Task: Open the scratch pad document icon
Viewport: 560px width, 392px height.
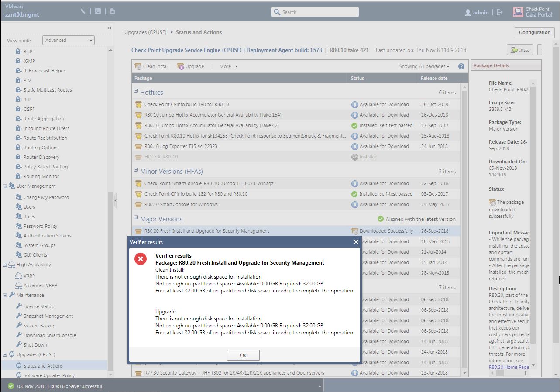Action: [113, 12]
